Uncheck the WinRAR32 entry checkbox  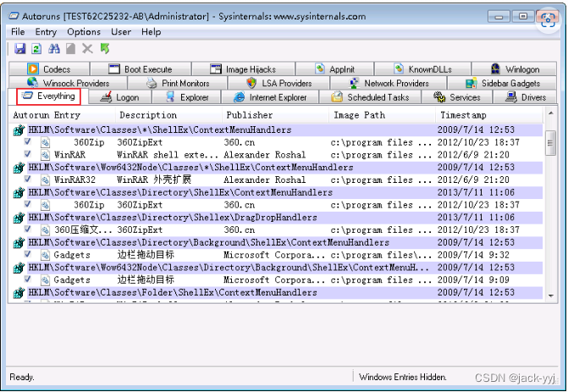click(x=28, y=179)
